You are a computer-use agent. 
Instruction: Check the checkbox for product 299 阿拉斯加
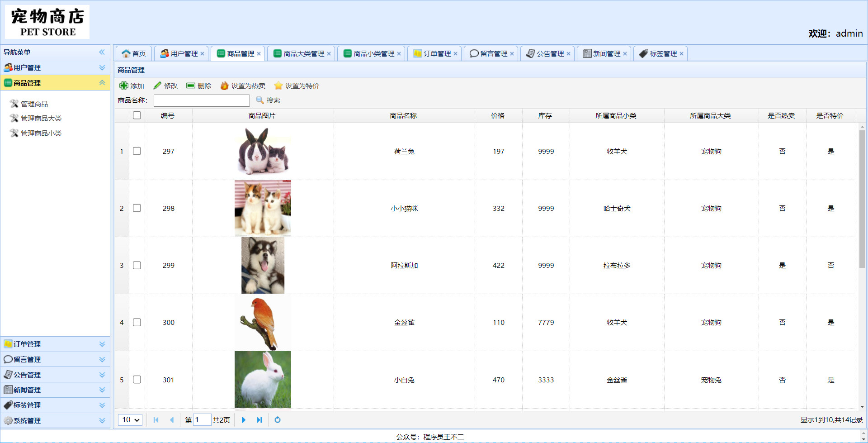pyautogui.click(x=137, y=266)
